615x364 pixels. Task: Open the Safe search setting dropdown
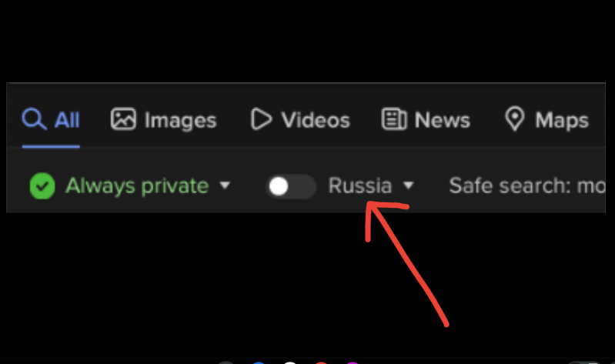[526, 185]
